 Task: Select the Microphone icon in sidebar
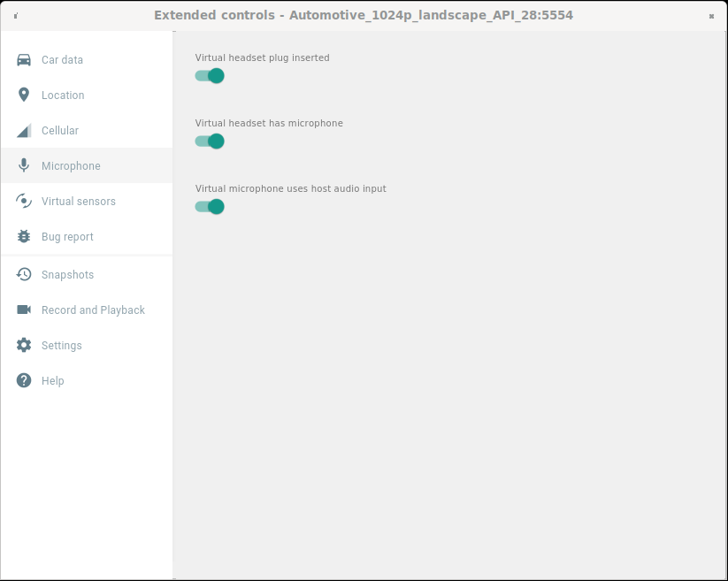point(23,165)
